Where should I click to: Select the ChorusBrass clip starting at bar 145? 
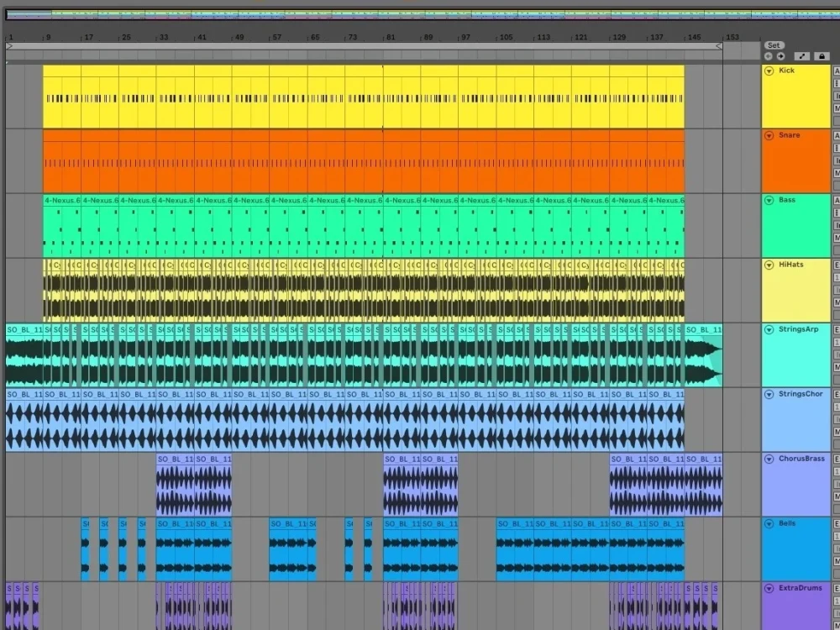coord(703,485)
